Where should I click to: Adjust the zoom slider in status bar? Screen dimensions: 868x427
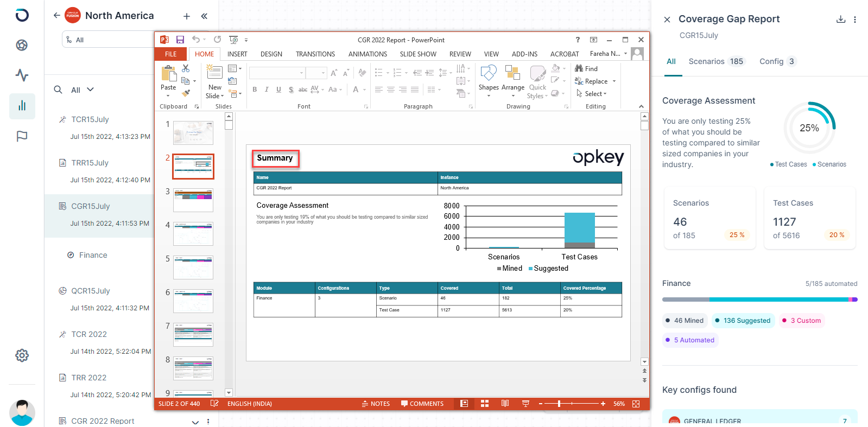pos(559,404)
